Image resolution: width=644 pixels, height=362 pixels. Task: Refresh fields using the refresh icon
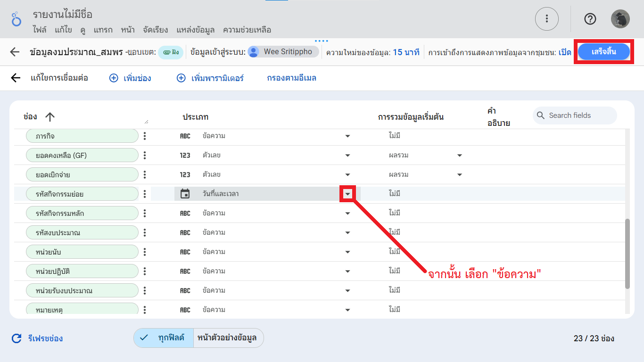(x=17, y=338)
